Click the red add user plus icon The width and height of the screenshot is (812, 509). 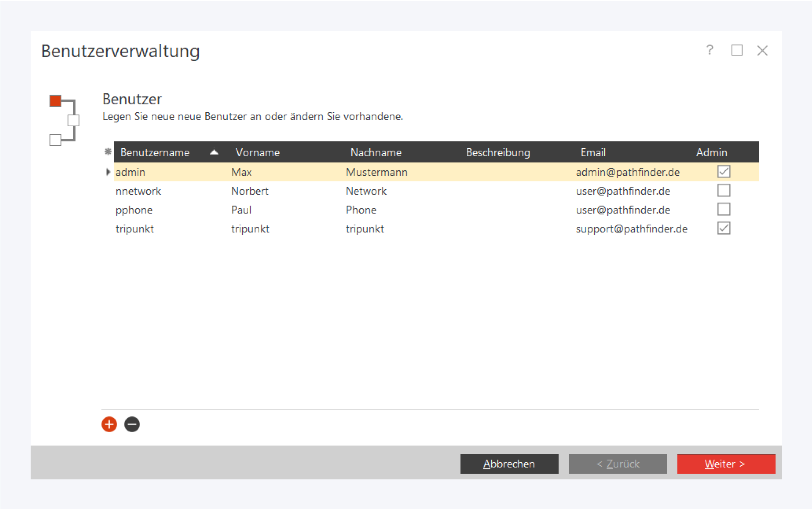pos(109,424)
